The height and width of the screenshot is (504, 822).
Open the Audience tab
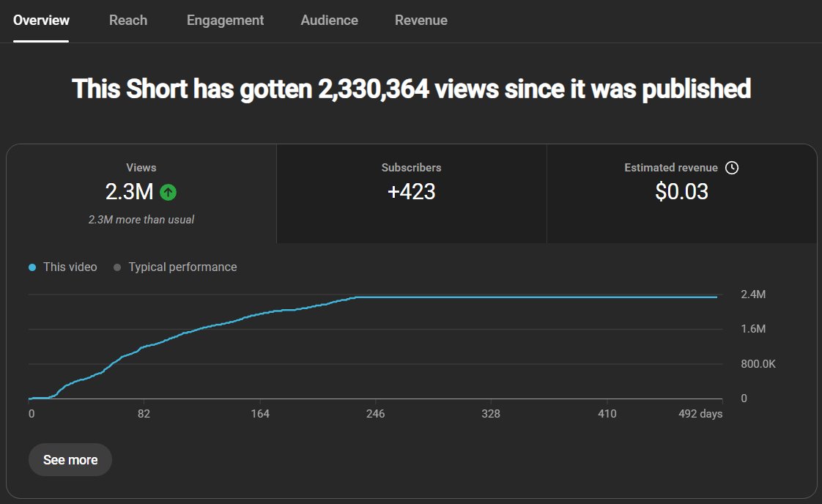tap(329, 21)
